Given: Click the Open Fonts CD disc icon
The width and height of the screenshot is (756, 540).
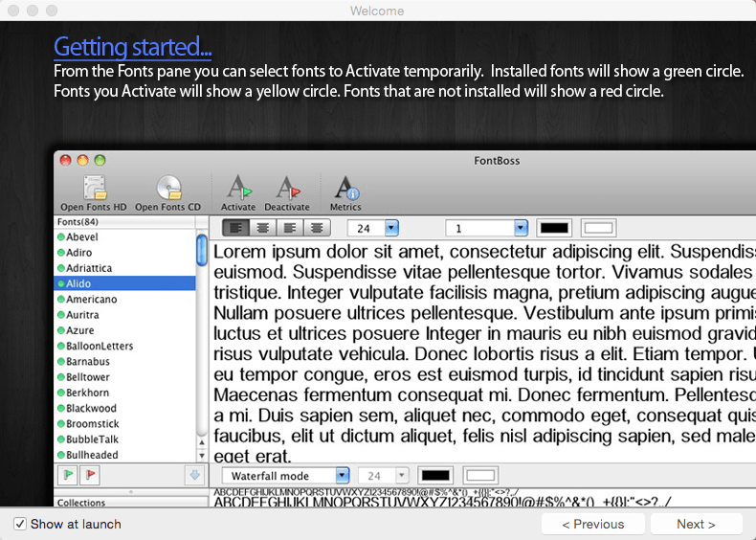Looking at the screenshot, I should click(168, 188).
